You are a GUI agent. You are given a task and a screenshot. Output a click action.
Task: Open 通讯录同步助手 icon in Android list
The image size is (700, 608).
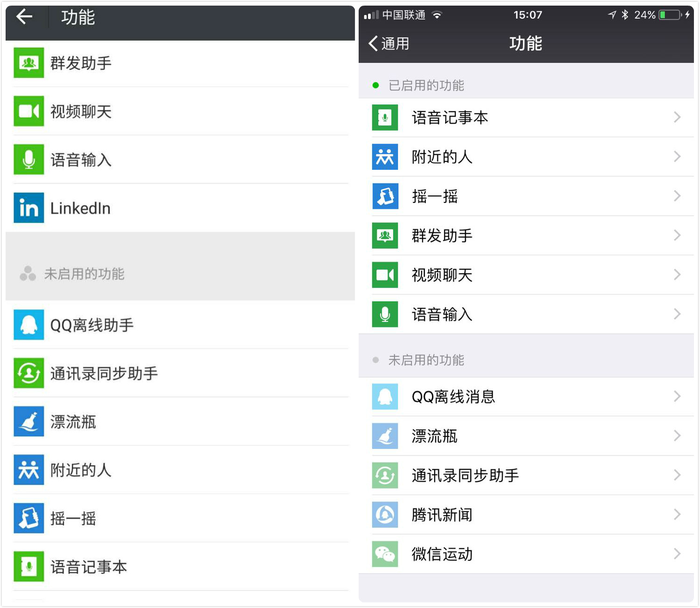pos(28,373)
